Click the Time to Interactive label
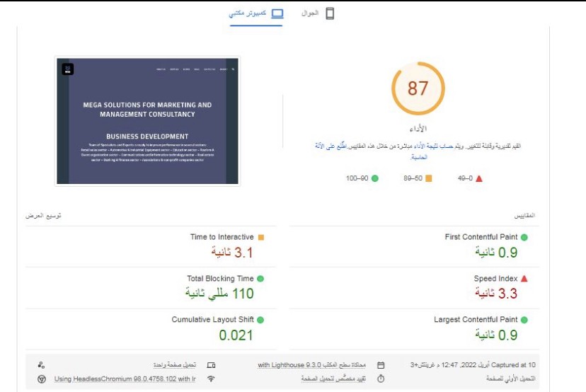This screenshot has width=586, height=392. 222,237
